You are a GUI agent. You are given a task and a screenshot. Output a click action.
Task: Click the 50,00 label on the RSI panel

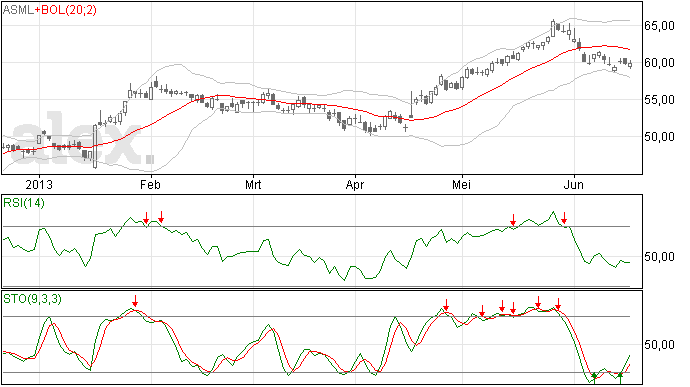click(659, 257)
